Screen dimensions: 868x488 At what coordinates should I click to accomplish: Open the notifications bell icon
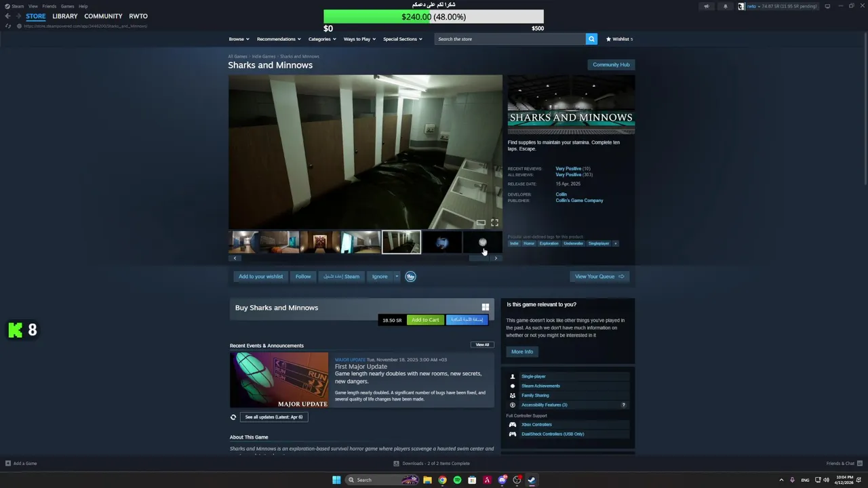coord(725,6)
